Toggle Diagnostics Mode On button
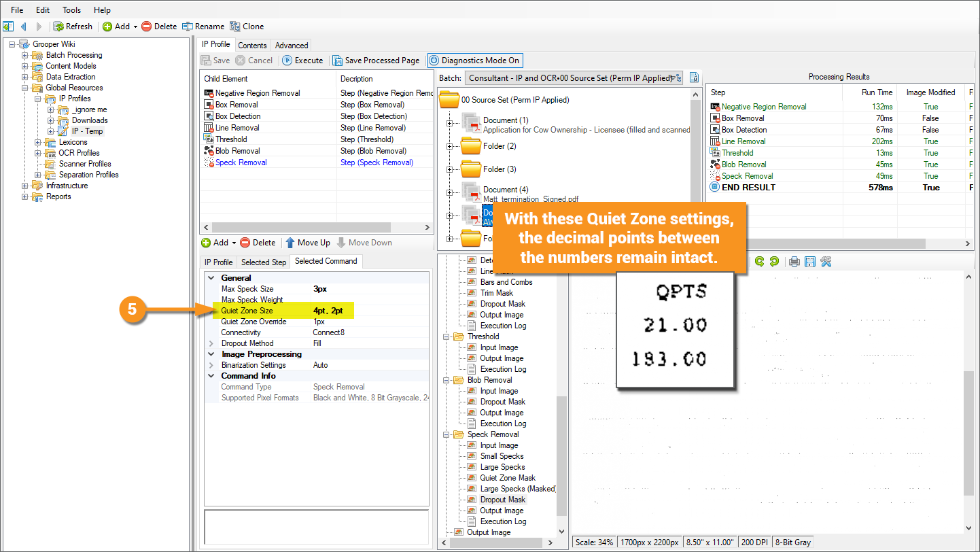The image size is (980, 552). point(476,61)
